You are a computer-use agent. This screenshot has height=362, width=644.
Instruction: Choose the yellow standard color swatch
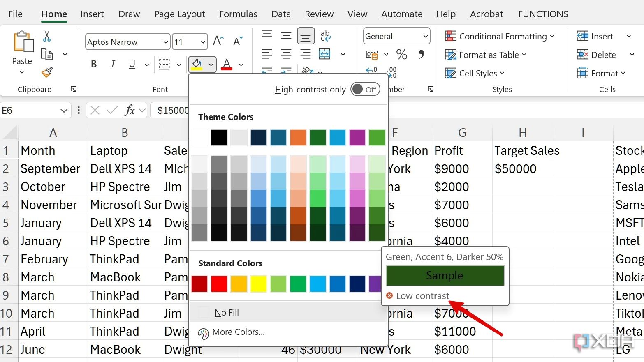(x=259, y=284)
